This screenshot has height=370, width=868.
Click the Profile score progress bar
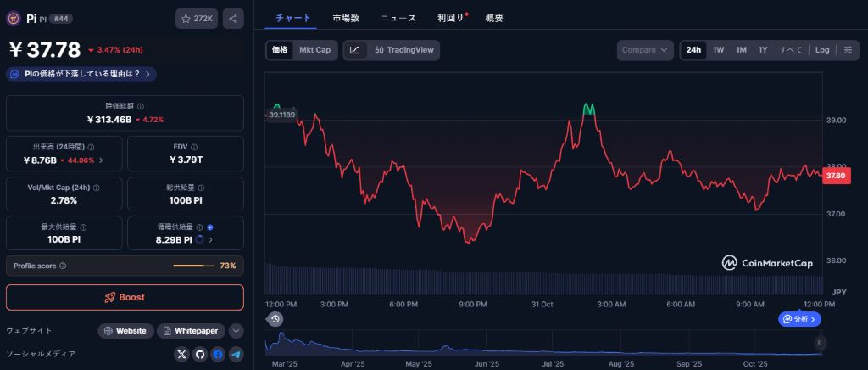pyautogui.click(x=194, y=266)
